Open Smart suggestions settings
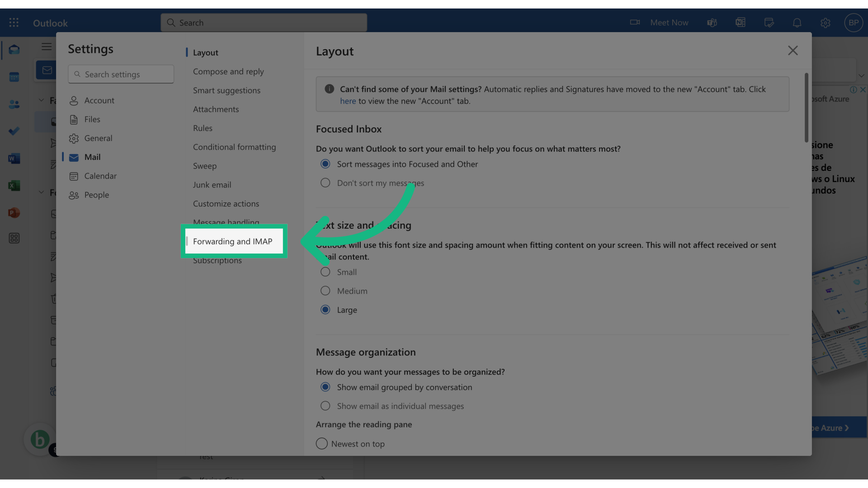This screenshot has height=488, width=868. [x=226, y=90]
